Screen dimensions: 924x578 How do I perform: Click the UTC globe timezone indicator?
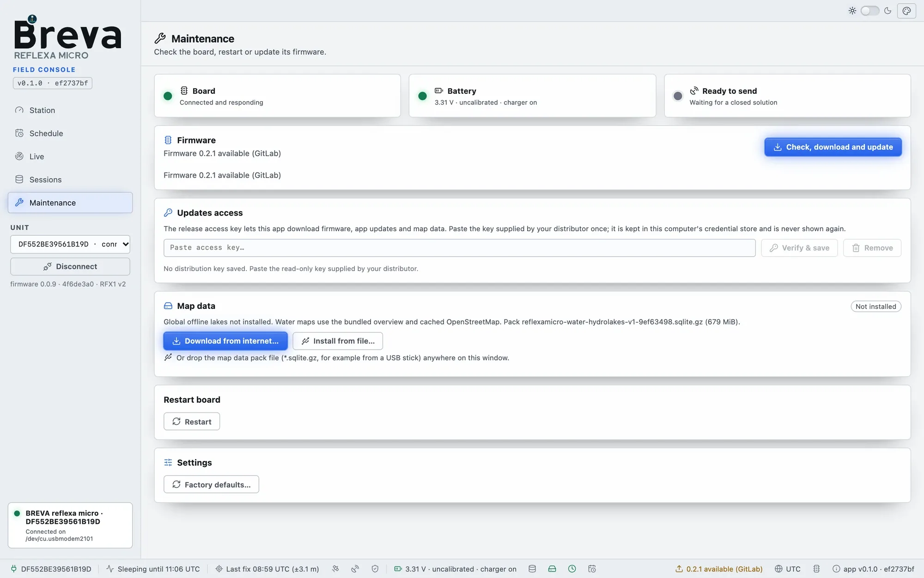pyautogui.click(x=788, y=569)
